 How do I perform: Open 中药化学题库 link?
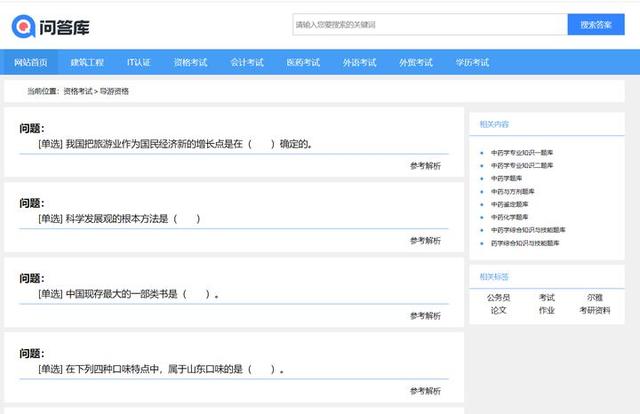[510, 217]
